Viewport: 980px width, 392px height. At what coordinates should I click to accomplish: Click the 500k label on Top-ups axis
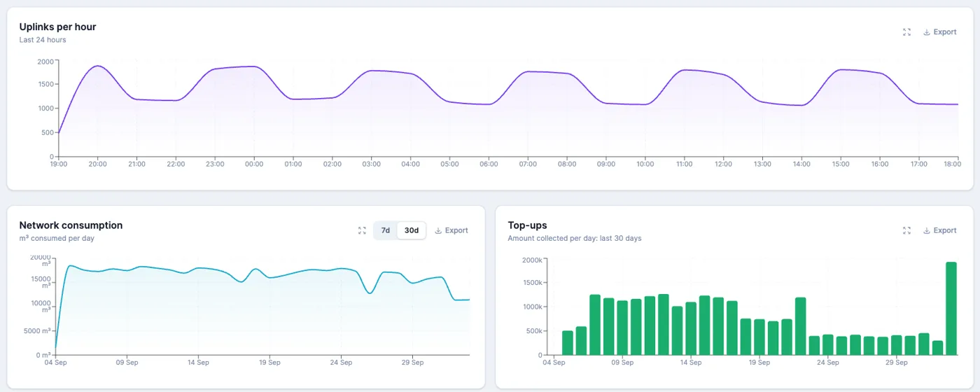pyautogui.click(x=533, y=331)
